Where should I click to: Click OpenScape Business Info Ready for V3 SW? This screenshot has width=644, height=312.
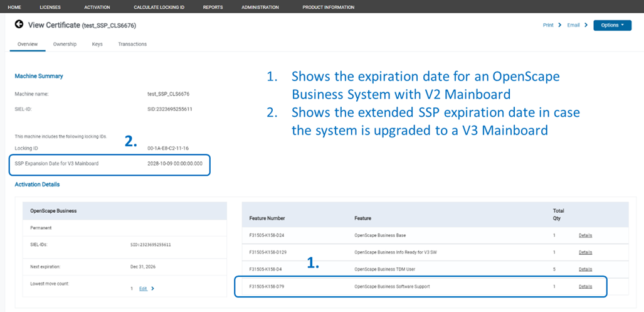(395, 252)
